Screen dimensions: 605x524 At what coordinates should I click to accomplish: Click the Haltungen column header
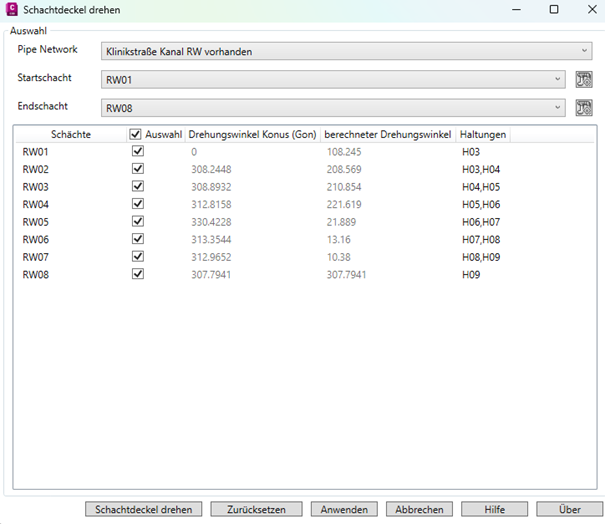click(483, 134)
